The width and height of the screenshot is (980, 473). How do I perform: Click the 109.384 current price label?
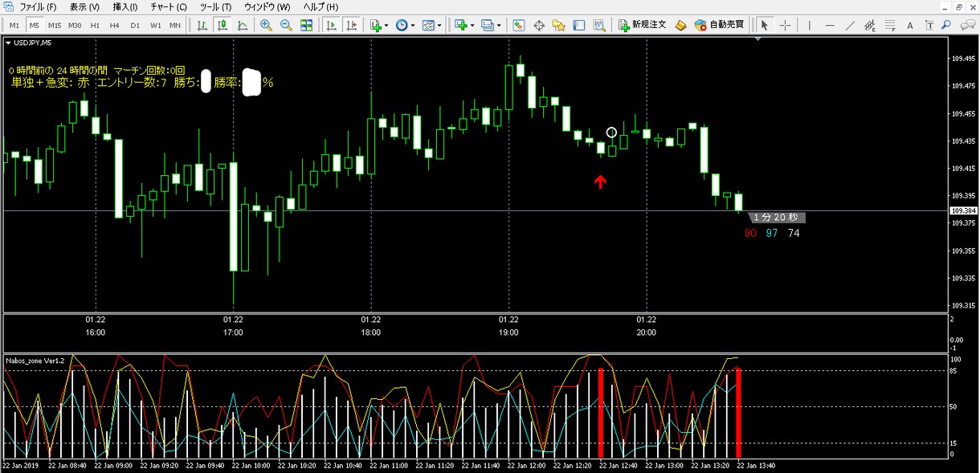click(962, 211)
